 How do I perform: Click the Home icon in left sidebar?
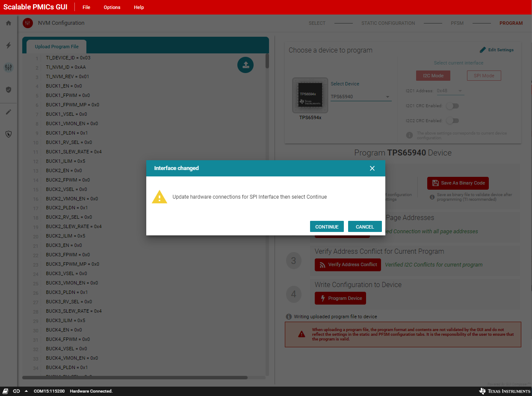[x=9, y=23]
